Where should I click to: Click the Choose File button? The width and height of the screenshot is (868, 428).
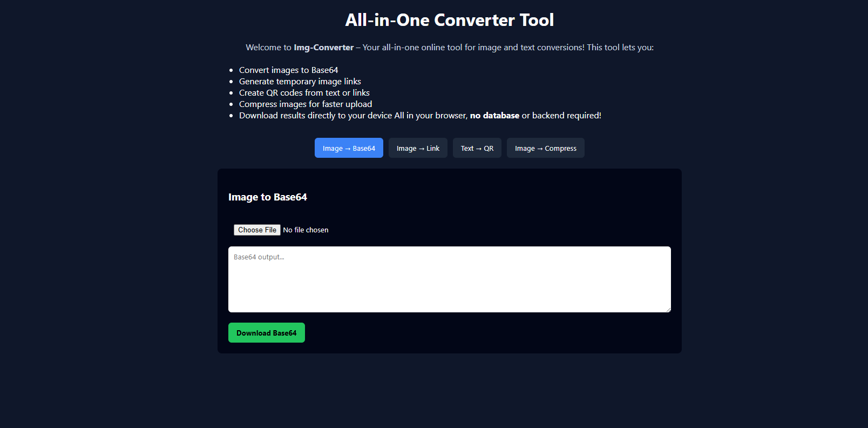(x=257, y=230)
